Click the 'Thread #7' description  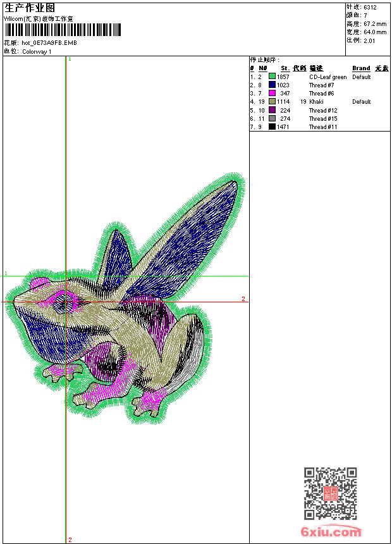322,85
